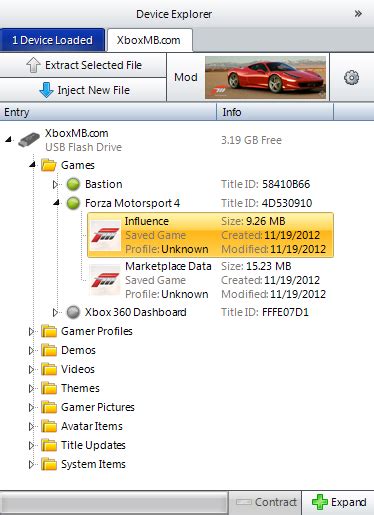Click the System Items folder icon

(49, 464)
